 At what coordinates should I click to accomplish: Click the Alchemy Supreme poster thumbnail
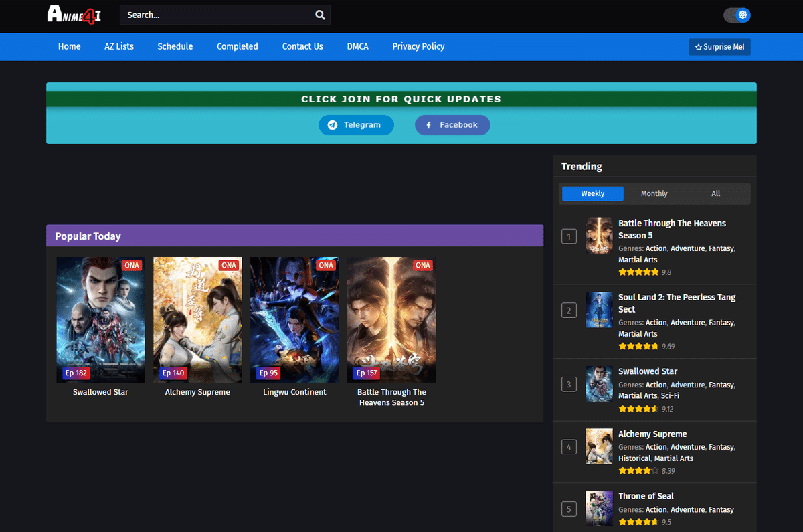point(197,319)
